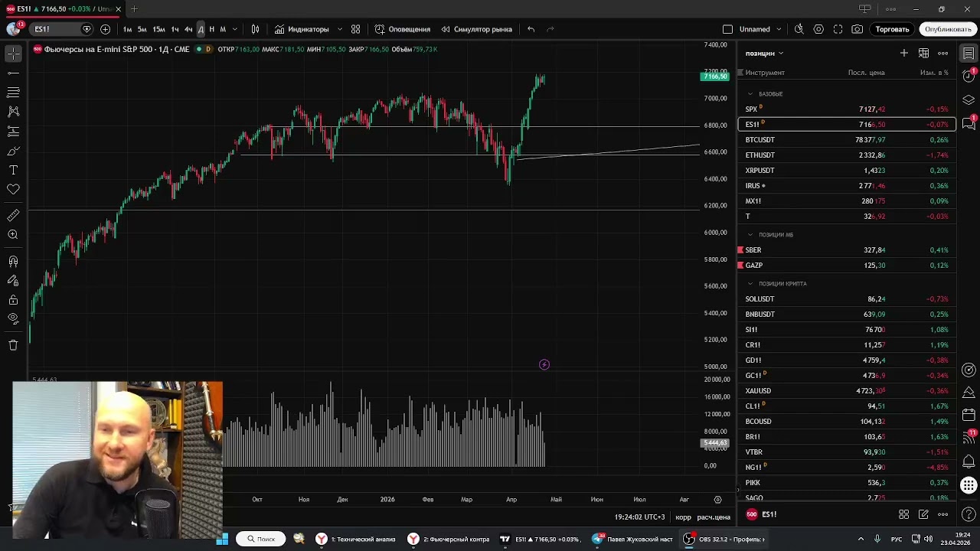
Task: Activate the zoom in tool
Action: coord(13,235)
